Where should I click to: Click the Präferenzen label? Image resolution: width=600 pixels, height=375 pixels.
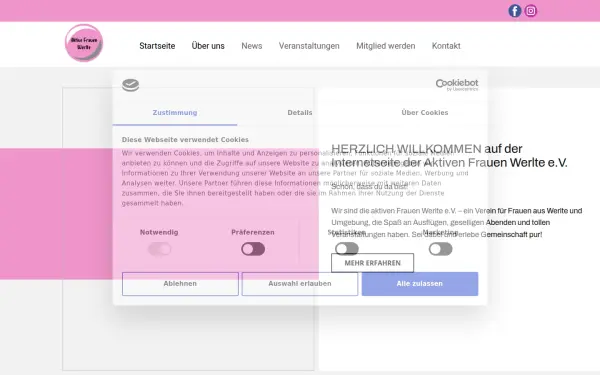point(253,232)
